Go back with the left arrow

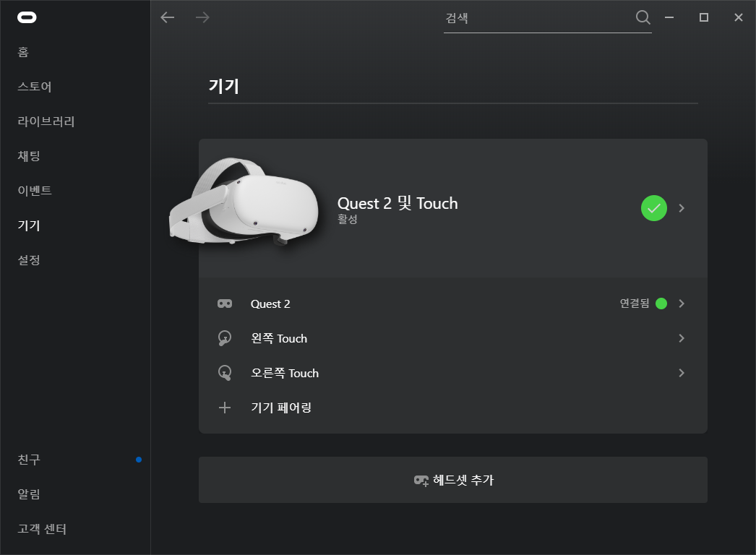(x=167, y=17)
